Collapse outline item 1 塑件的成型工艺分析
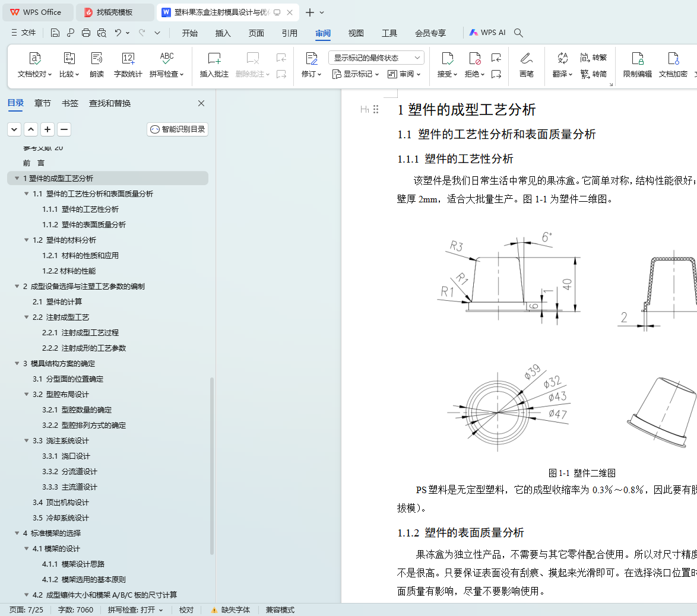Screen dimensions: 697x616 pyautogui.click(x=17, y=178)
